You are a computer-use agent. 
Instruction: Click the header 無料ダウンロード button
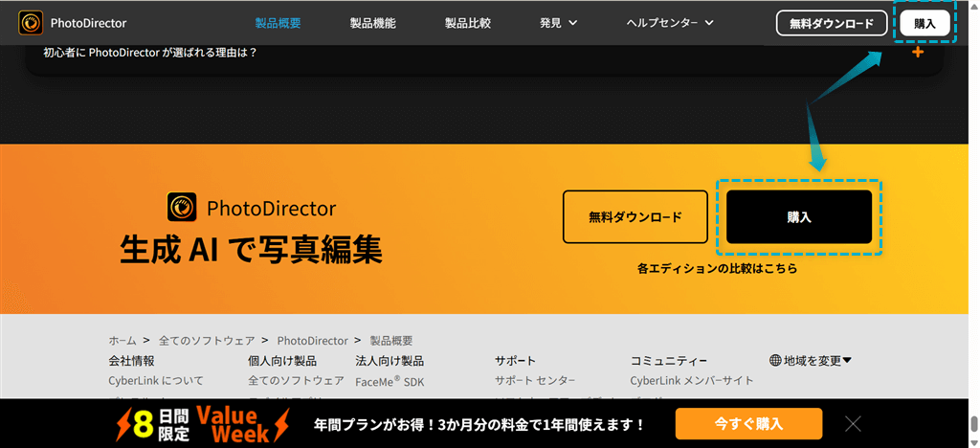(x=832, y=24)
